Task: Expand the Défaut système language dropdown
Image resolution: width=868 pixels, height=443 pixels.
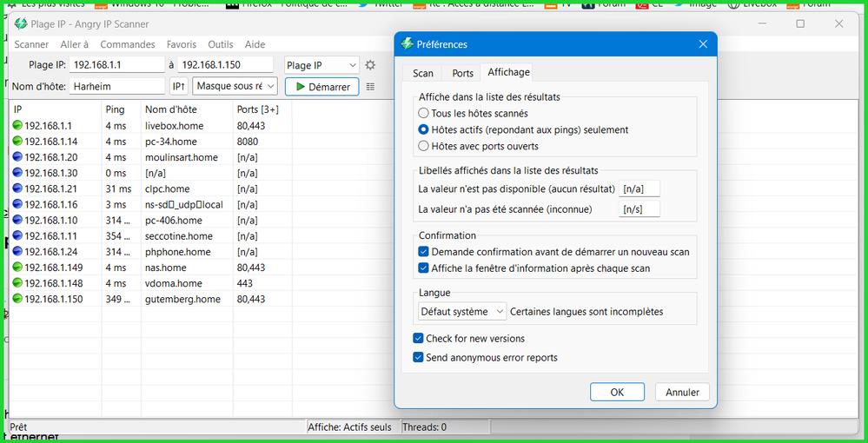Action: [462, 311]
